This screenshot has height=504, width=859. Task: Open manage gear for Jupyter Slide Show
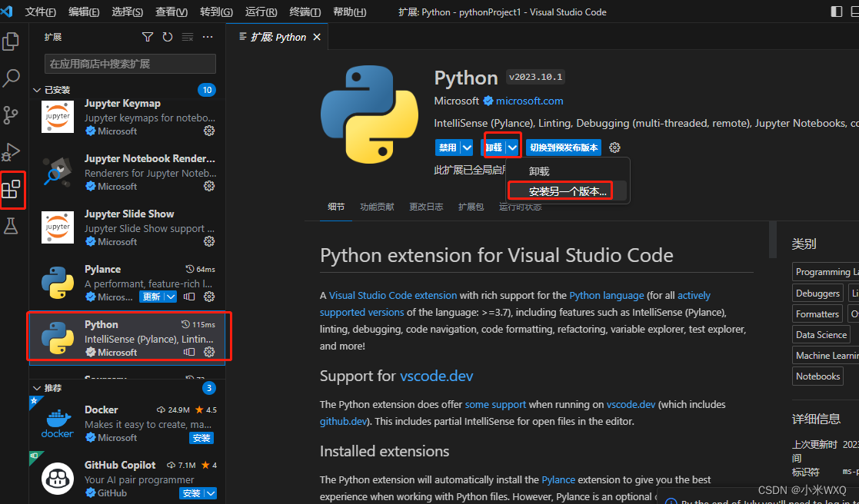(208, 241)
